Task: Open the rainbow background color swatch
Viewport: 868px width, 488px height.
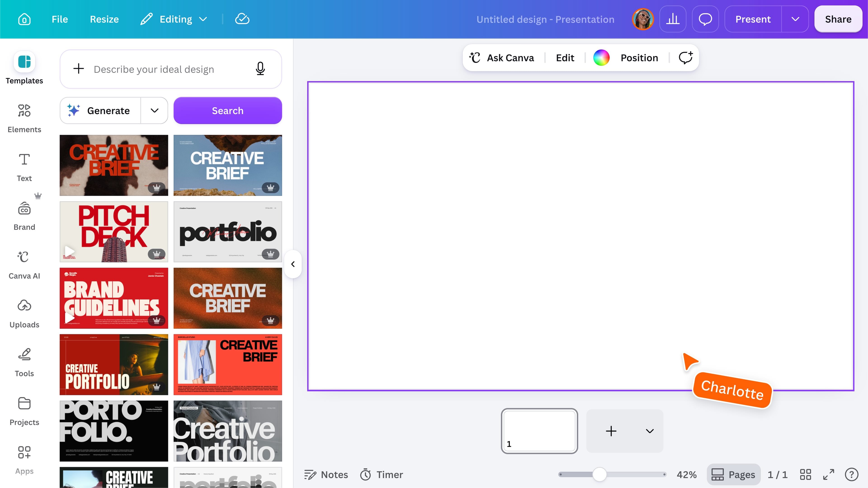Action: coord(601,58)
